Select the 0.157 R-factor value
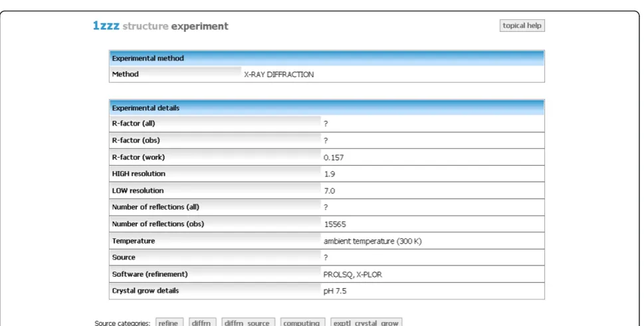Screen dimensions: 644x326 [x=334, y=158]
